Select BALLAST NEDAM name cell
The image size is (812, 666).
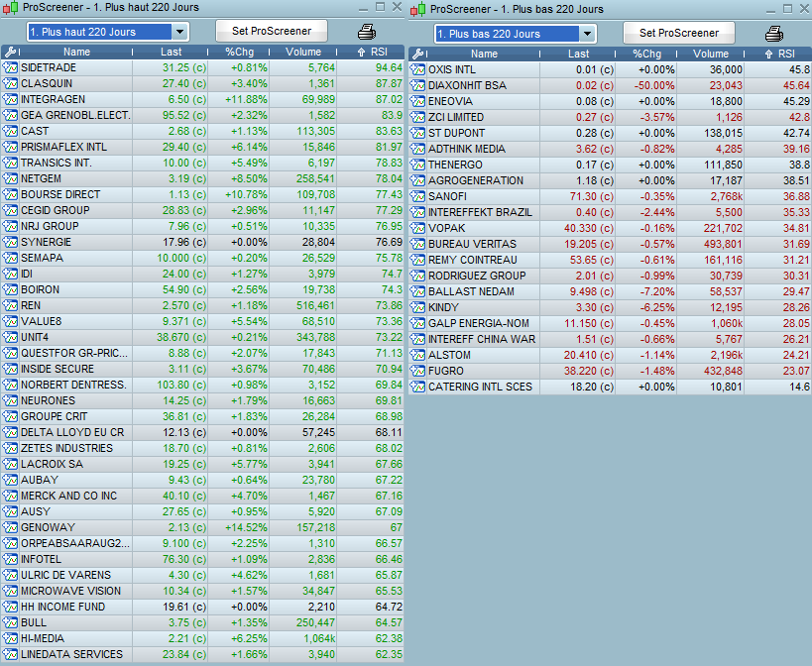(x=483, y=291)
